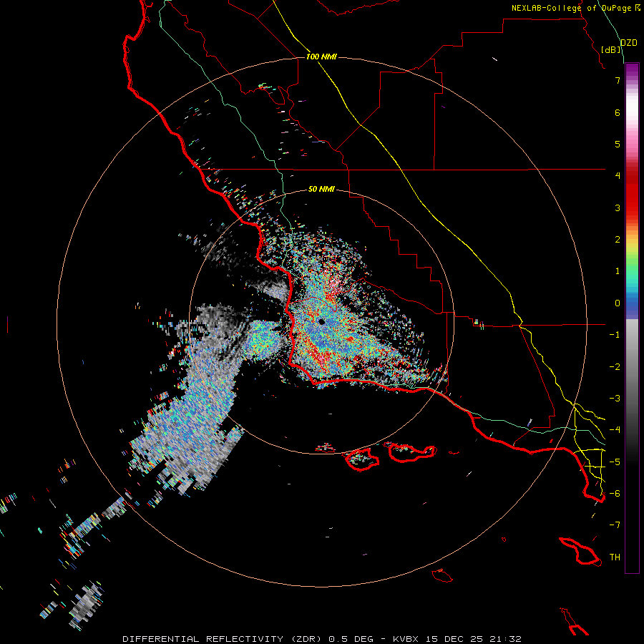This screenshot has width=644, height=644.
Task: Click the 0 tick on the scale
Action: (618, 303)
